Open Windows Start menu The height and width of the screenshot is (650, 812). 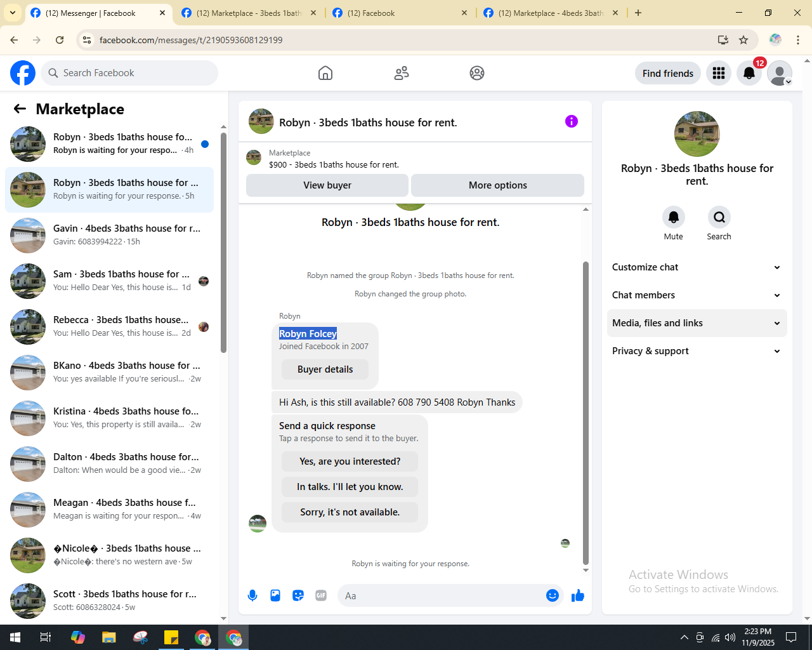point(15,637)
